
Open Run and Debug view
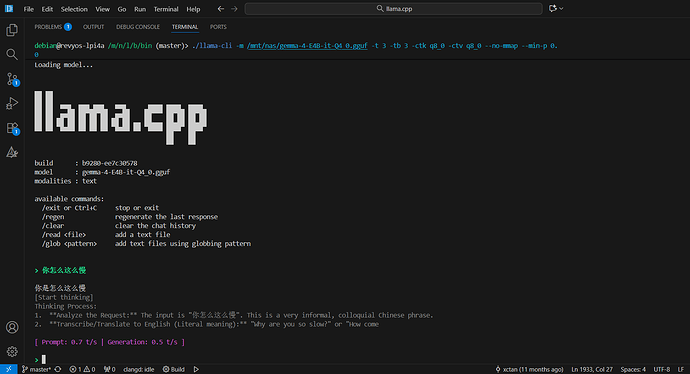point(12,103)
